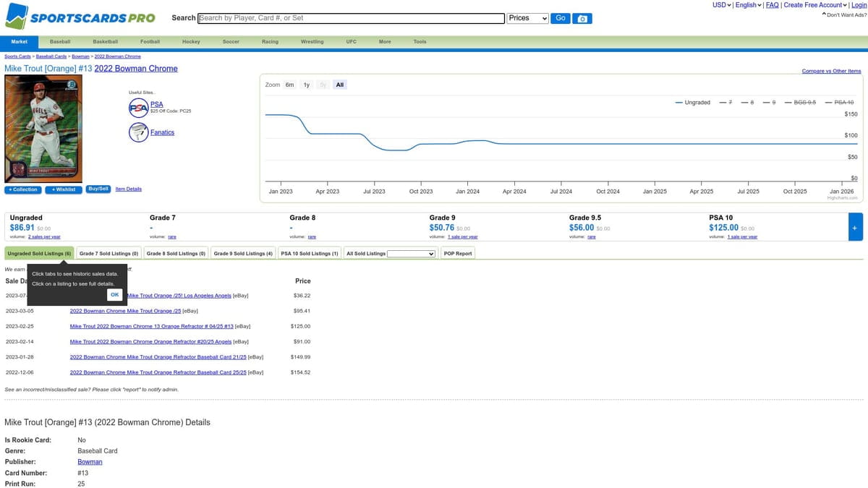Open the Market menu tab
Screen dimensions: 868x488
(20, 42)
